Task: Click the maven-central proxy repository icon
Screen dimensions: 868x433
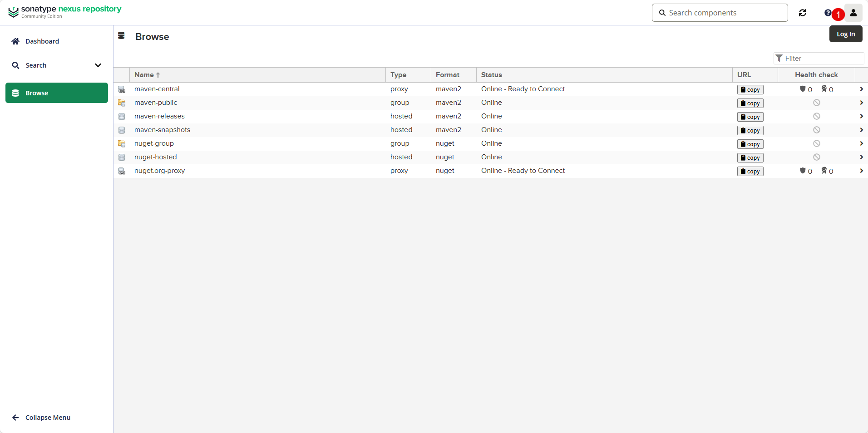Action: [122, 89]
